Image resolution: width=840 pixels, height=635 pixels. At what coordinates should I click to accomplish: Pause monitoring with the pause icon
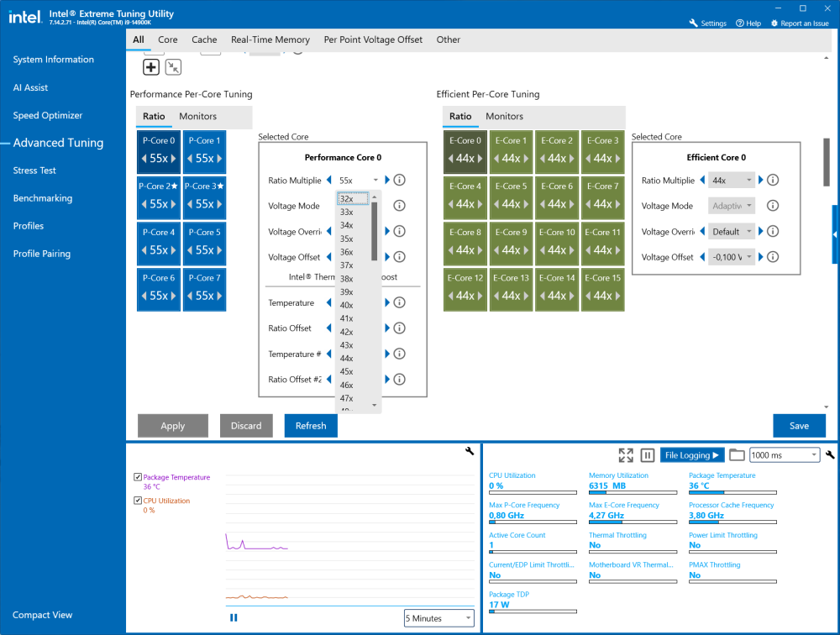tap(647, 455)
